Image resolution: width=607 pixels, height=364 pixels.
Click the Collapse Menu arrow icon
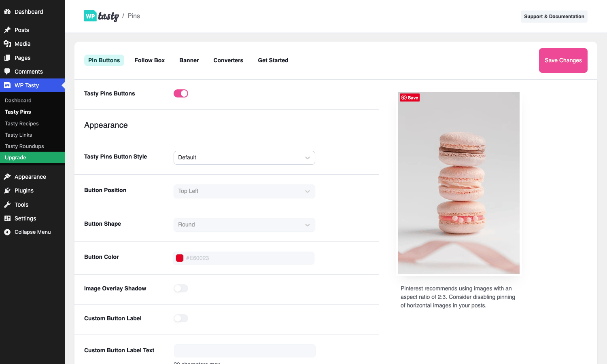pos(7,232)
